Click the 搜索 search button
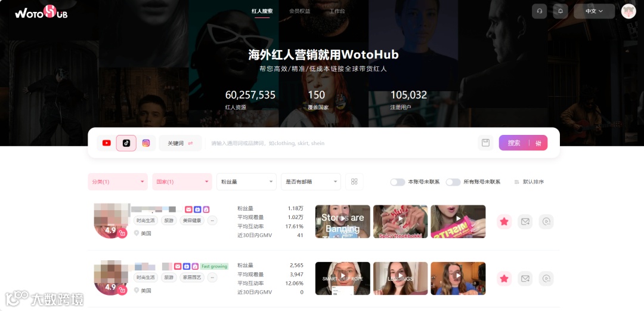 [514, 143]
